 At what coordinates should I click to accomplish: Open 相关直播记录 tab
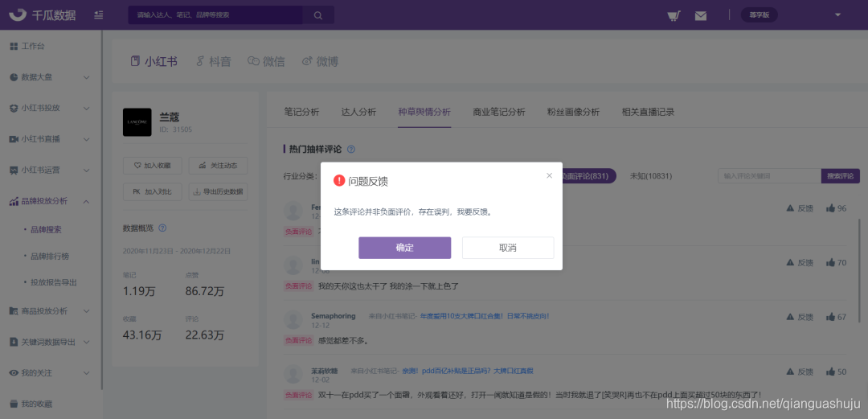648,112
